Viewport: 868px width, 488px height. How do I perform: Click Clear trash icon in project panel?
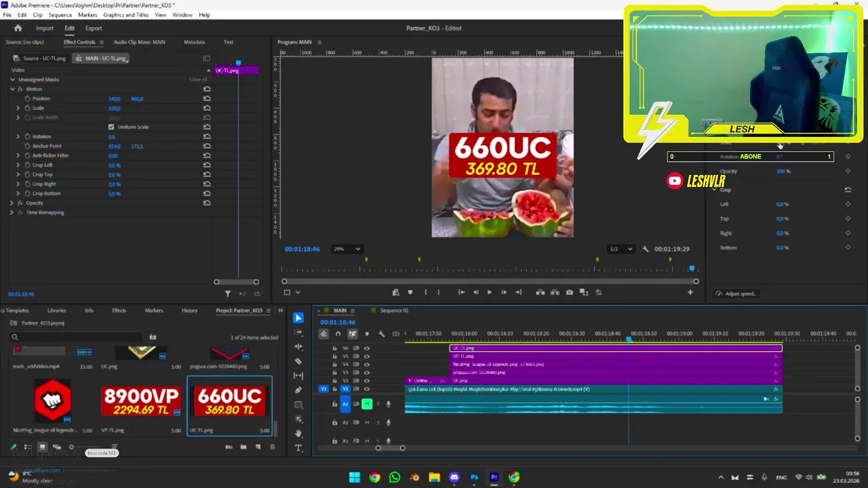pos(273,447)
